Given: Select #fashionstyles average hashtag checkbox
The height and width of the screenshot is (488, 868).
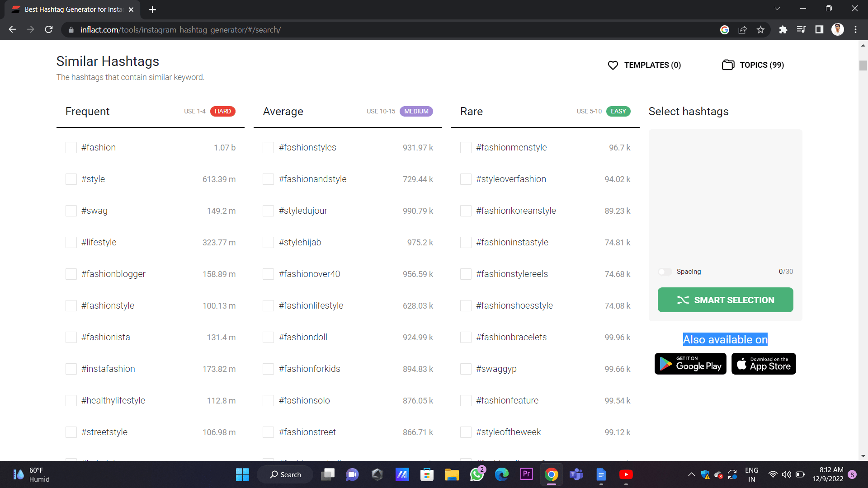Looking at the screenshot, I should click(x=268, y=148).
